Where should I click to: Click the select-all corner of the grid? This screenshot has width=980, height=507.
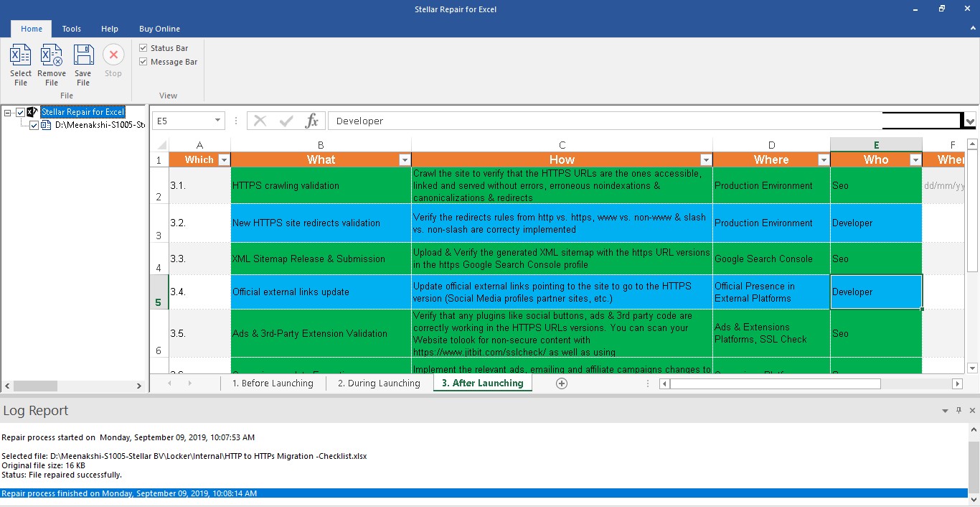point(160,145)
